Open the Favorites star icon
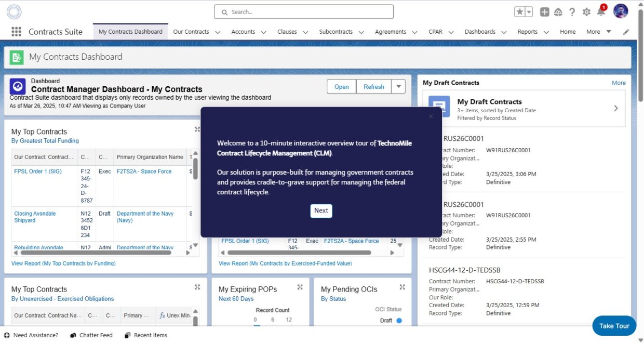The width and height of the screenshot is (644, 343). point(519,12)
